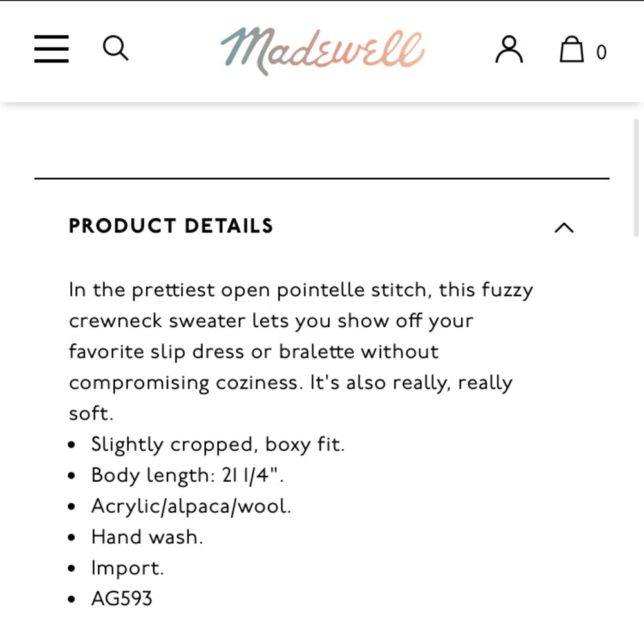Image resolution: width=644 pixels, height=644 pixels.
Task: Collapse Product Details with the chevron arrow
Action: point(564,227)
